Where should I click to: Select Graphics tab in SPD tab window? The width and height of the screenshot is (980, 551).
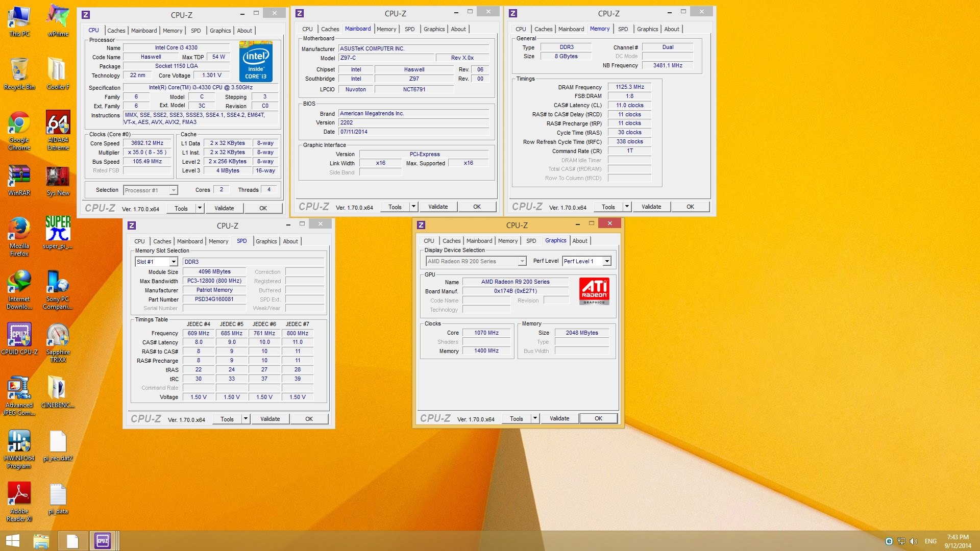pyautogui.click(x=266, y=241)
